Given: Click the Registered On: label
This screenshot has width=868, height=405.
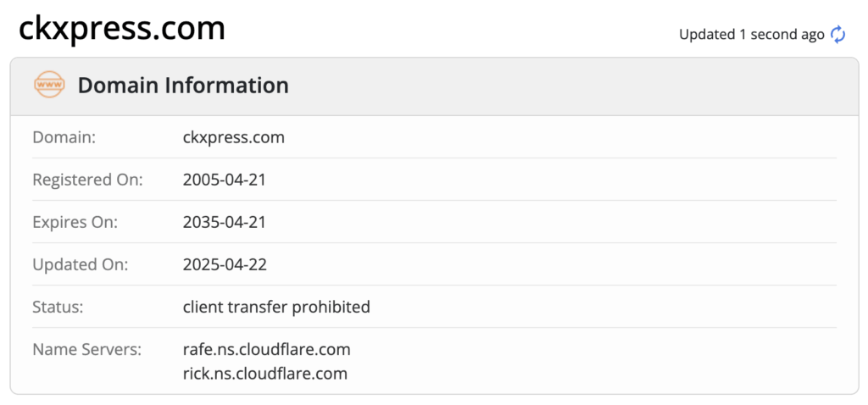Looking at the screenshot, I should 87,180.
